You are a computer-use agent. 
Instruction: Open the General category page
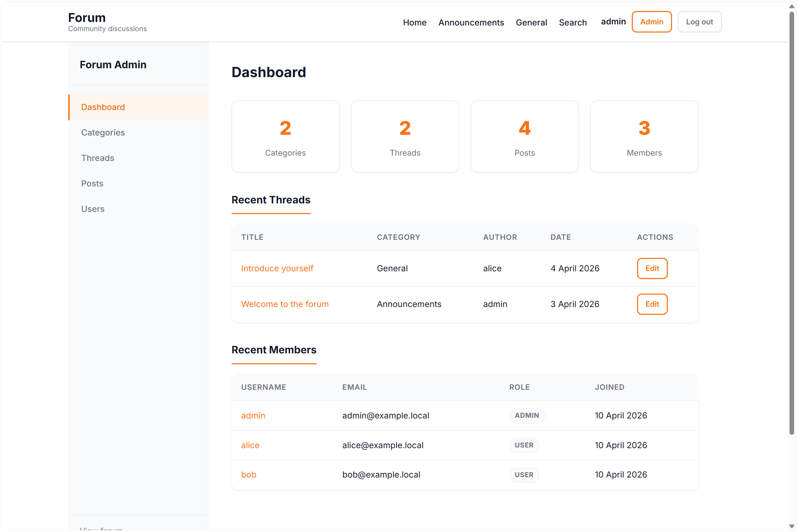(x=531, y=22)
